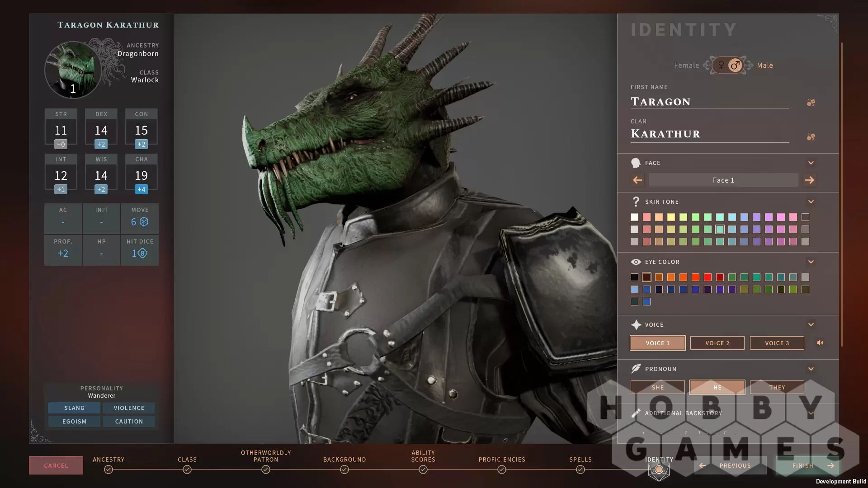Click the Violence personality tag
Viewport: 868px width, 488px height.
(129, 408)
